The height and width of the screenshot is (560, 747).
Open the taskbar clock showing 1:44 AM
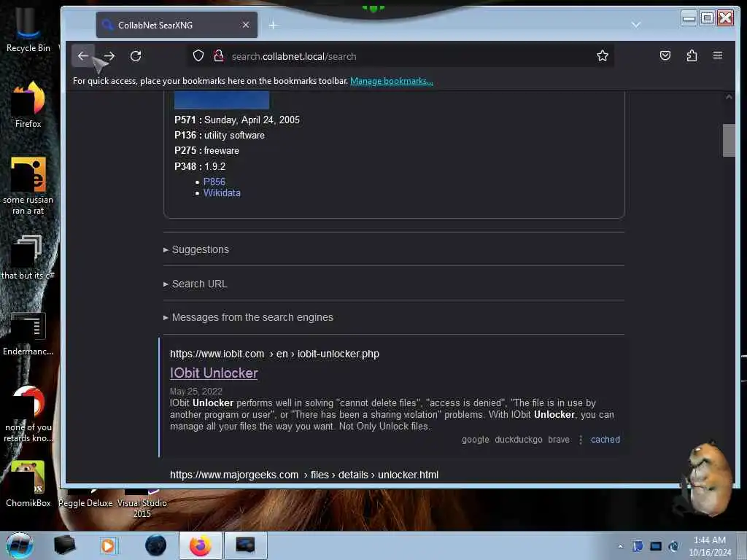(x=709, y=546)
